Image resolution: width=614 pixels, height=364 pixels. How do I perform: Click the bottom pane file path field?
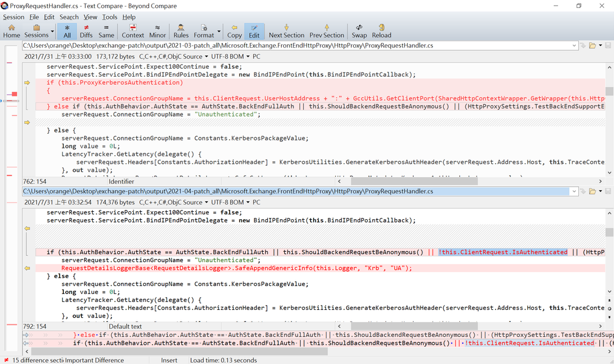click(x=296, y=191)
